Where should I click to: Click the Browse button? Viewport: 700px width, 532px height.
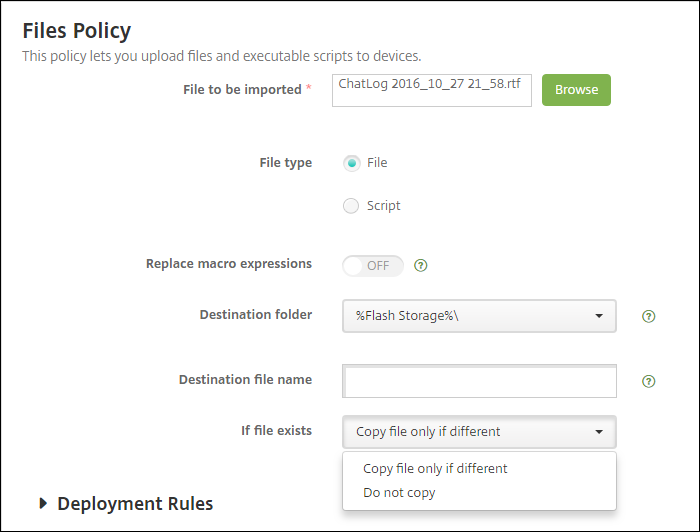click(x=576, y=89)
